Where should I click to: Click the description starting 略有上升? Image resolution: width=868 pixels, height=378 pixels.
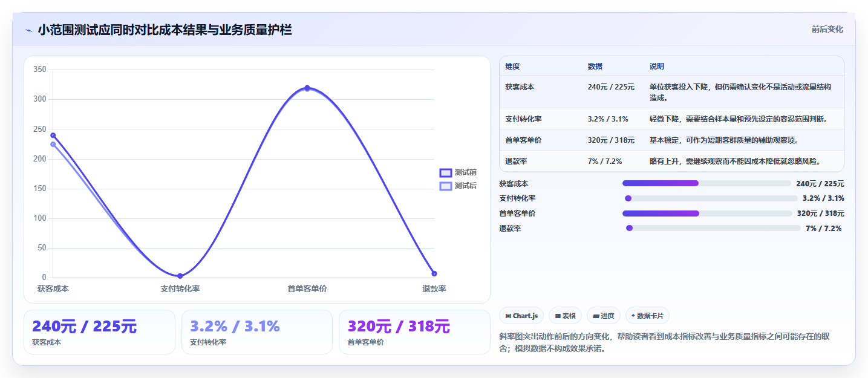(735, 161)
